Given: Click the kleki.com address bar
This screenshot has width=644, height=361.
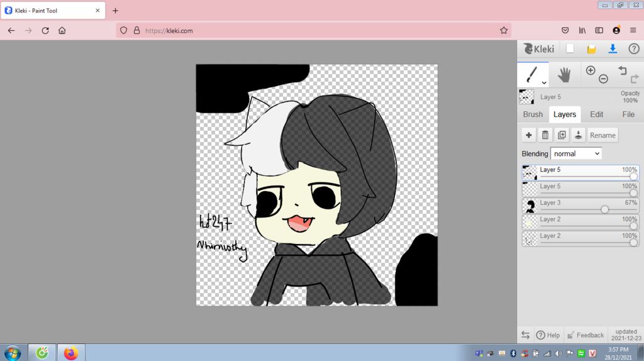Looking at the screenshot, I should 314,30.
